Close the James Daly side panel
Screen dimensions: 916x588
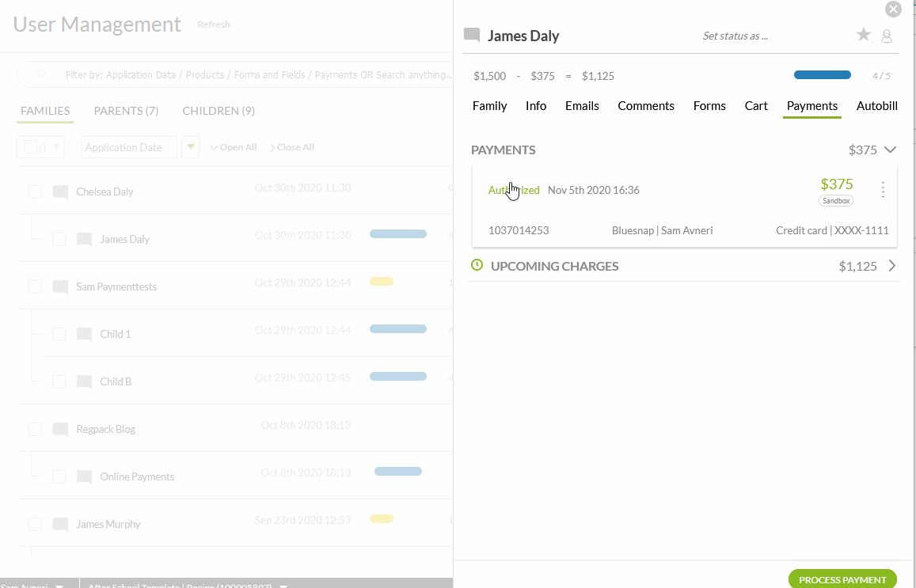pyautogui.click(x=893, y=9)
